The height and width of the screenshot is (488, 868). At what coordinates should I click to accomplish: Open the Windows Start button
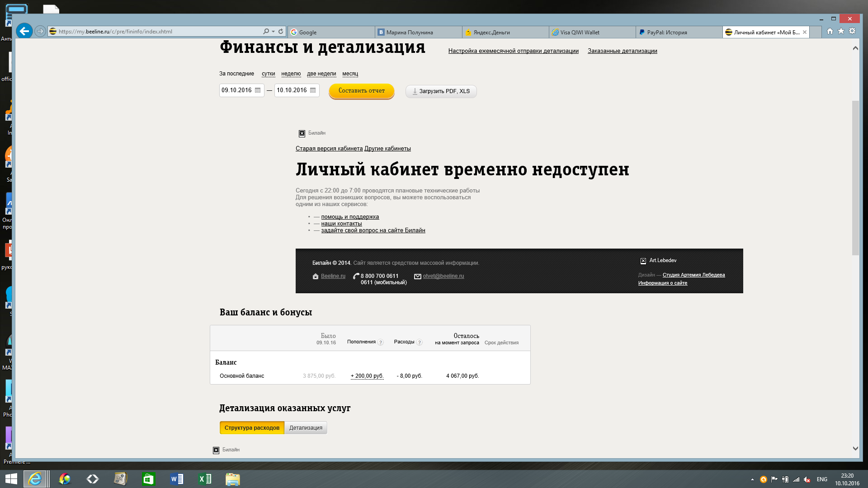click(11, 479)
